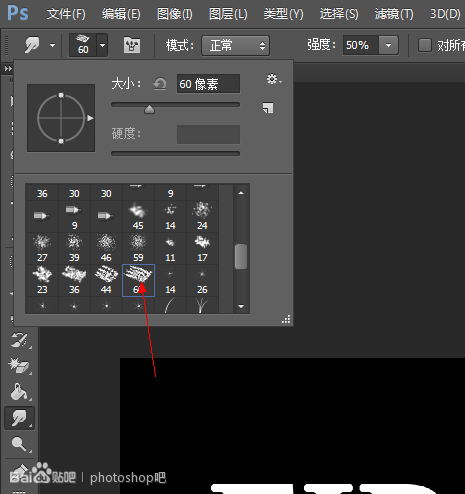Toggle the sample all layers checkbox
The image size is (465, 494).
click(x=425, y=45)
